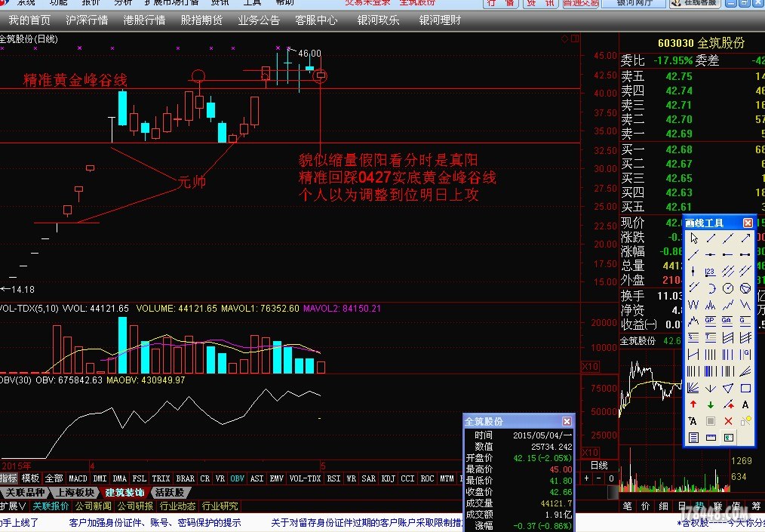Screen dimensions: 765x532
Task: Pick the GP golden price line tool
Action: (x=711, y=321)
